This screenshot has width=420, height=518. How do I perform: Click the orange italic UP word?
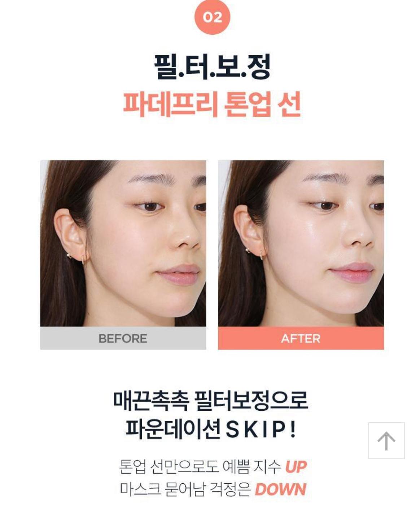pyautogui.click(x=296, y=467)
